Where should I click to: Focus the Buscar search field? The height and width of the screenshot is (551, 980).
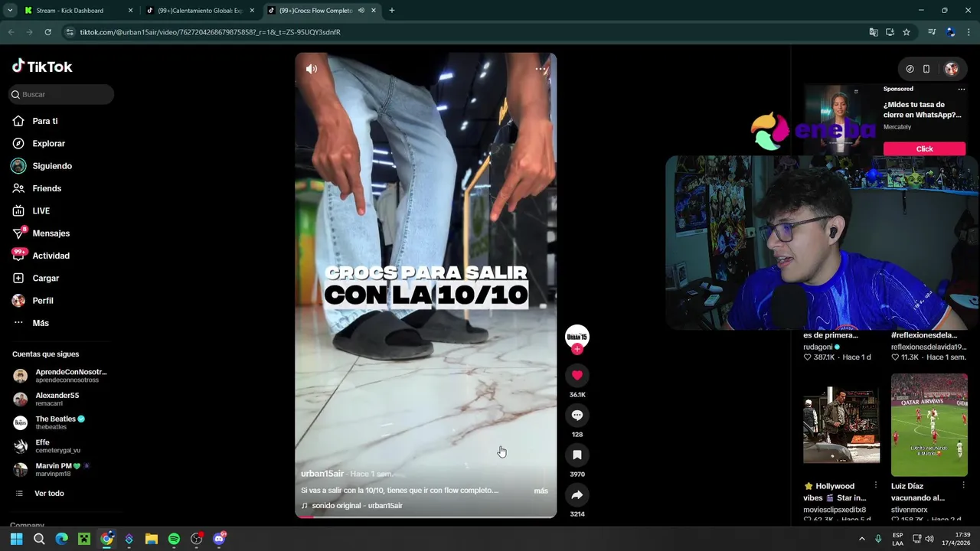61,94
